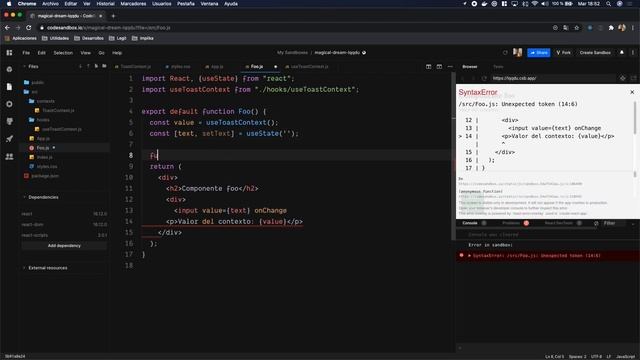Image resolution: width=640 pixels, height=360 pixels.
Task: Click the download arrow icon in Files header
Action: pos(80,66)
